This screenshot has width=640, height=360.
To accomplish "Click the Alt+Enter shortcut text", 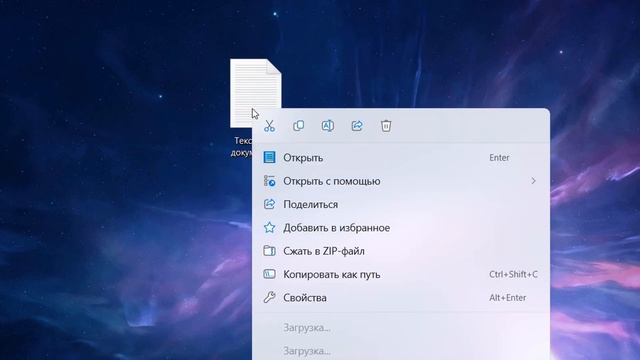I will pyautogui.click(x=507, y=298).
